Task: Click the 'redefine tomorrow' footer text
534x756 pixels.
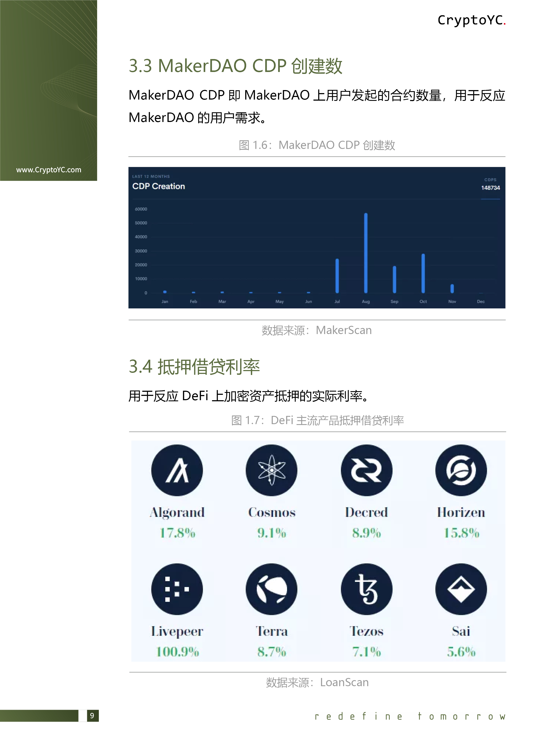Action: 410,717
